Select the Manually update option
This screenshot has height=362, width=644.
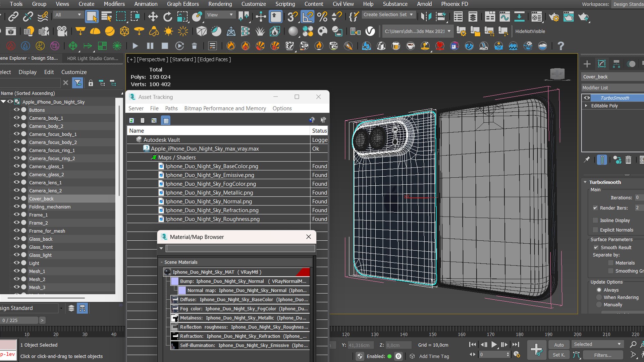(x=599, y=305)
